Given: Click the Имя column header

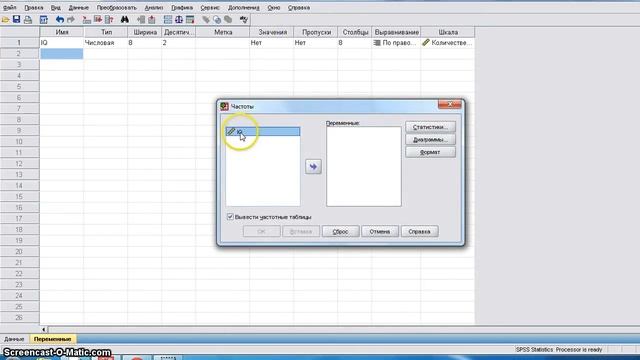Looking at the screenshot, I should point(62,32).
